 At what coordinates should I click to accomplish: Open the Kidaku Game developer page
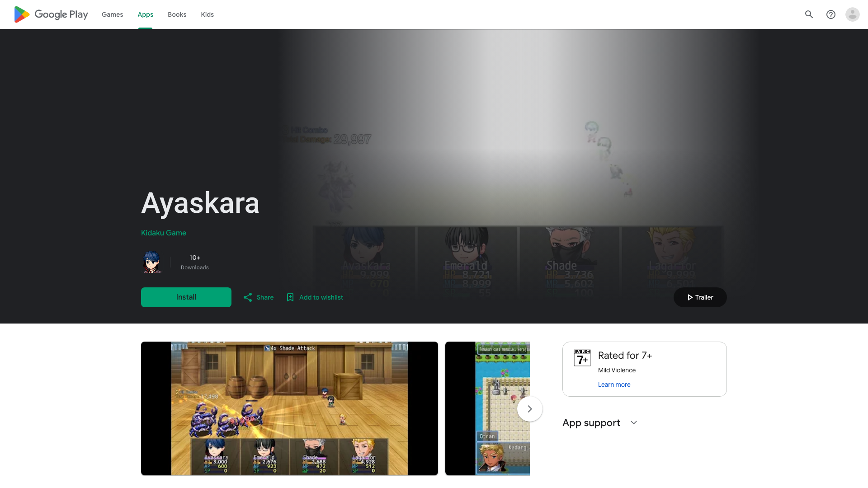point(164,233)
